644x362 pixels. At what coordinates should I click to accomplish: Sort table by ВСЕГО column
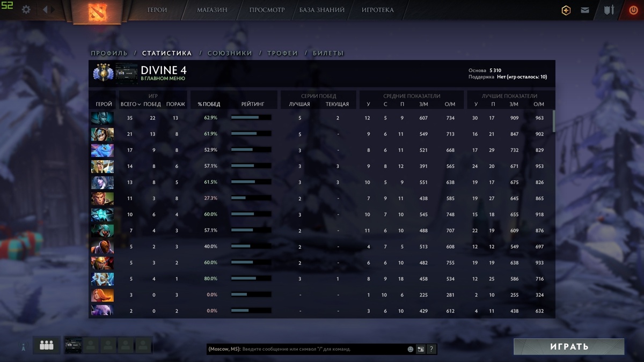pos(130,104)
